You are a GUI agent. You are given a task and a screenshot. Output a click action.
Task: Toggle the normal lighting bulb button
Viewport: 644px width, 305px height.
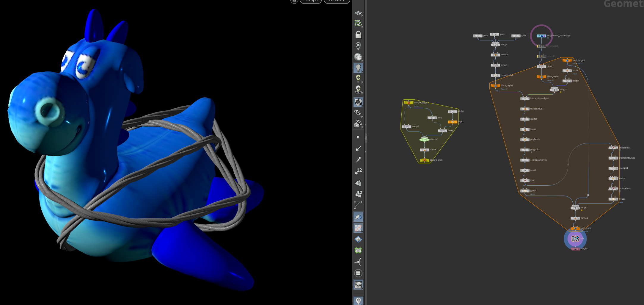coord(358,68)
